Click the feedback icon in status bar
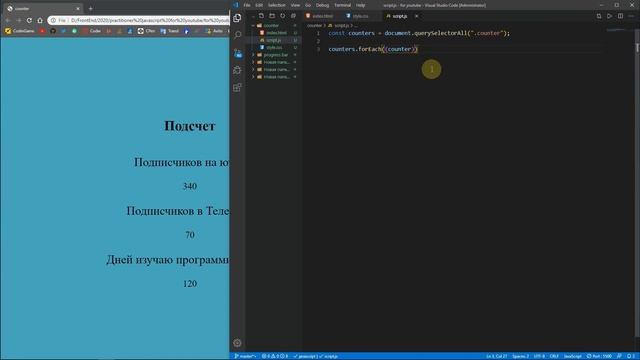The image size is (640, 360). pyautogui.click(x=619, y=356)
